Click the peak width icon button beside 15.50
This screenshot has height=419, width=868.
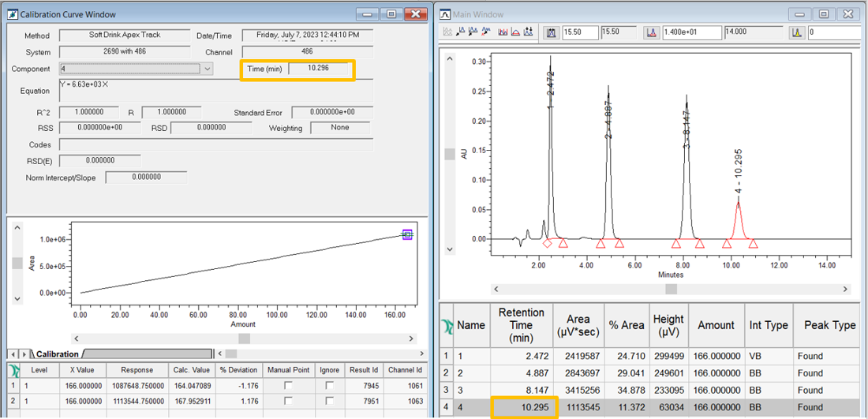tap(552, 32)
